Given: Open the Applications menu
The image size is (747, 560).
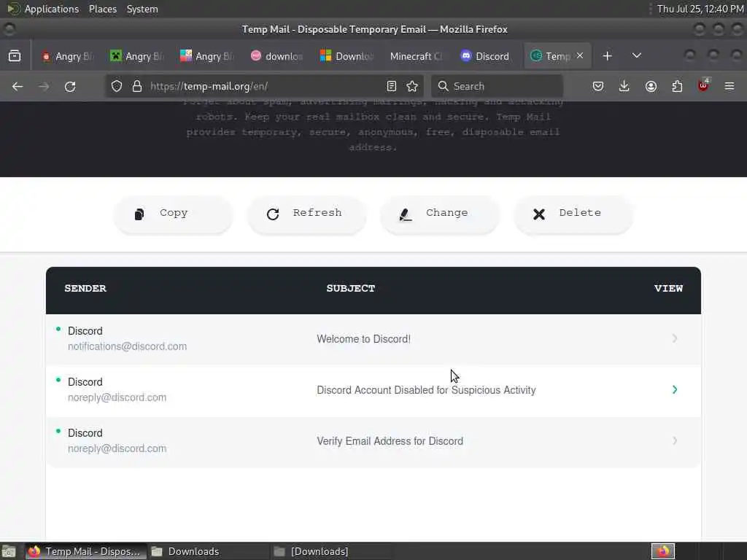Looking at the screenshot, I should pos(52,9).
